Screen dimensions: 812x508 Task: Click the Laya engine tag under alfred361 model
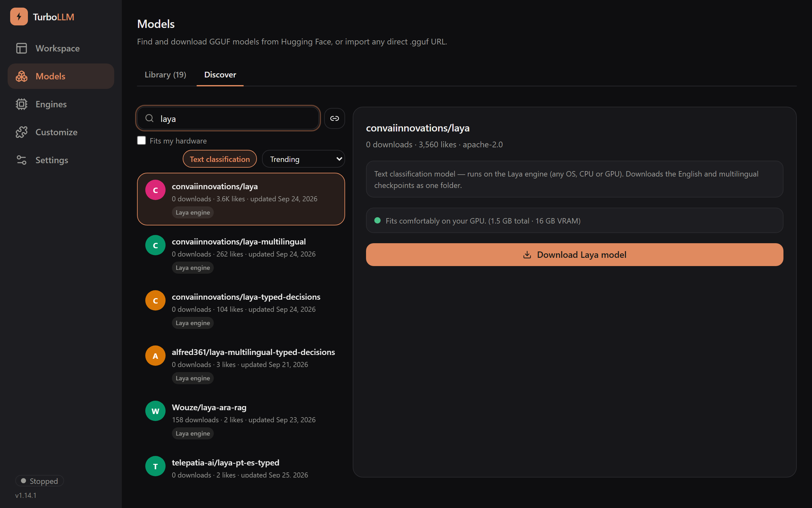[193, 378]
